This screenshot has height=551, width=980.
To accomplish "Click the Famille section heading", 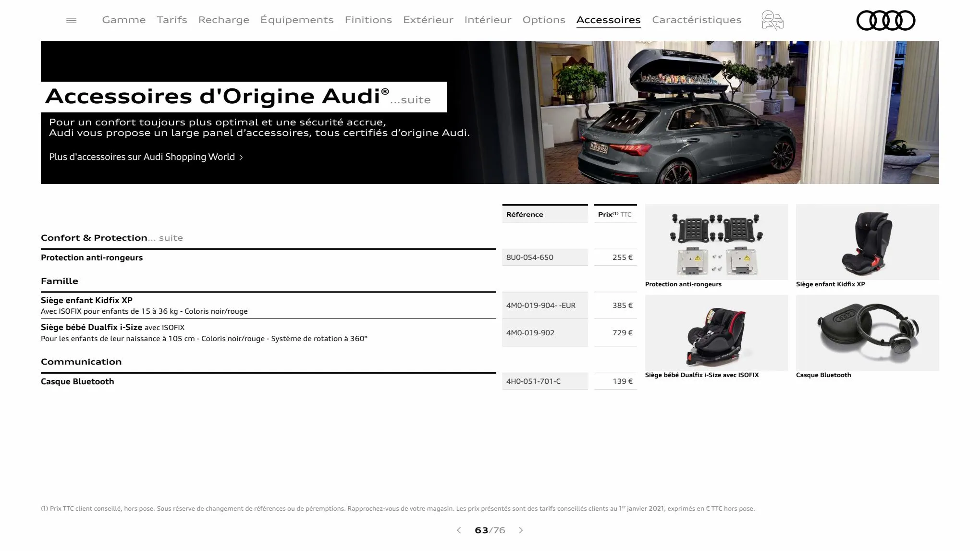I will click(60, 281).
